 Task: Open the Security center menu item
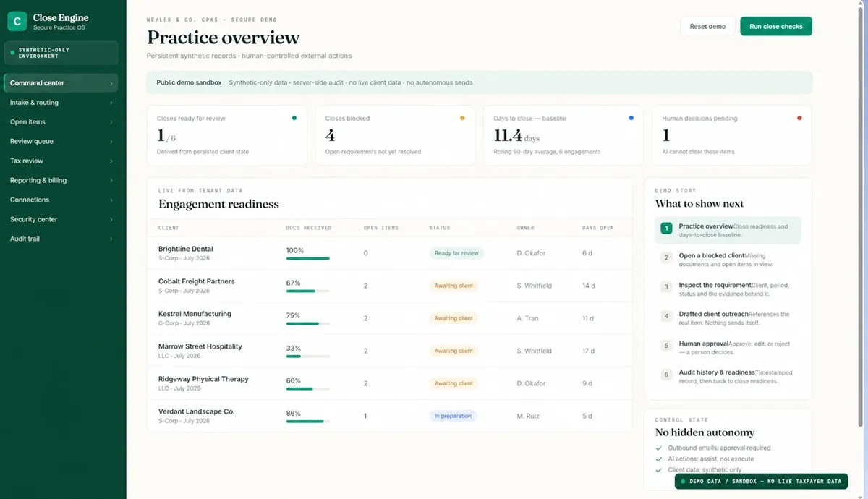click(x=61, y=219)
